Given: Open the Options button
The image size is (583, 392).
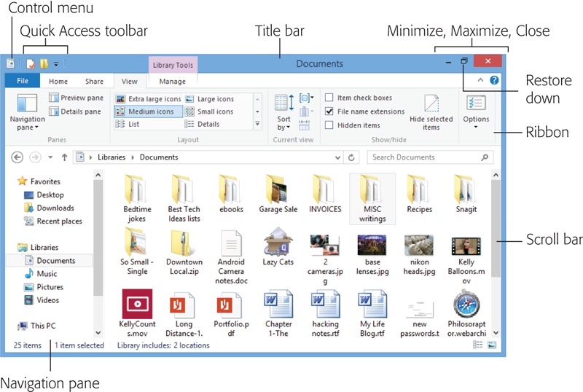Looking at the screenshot, I should (476, 112).
